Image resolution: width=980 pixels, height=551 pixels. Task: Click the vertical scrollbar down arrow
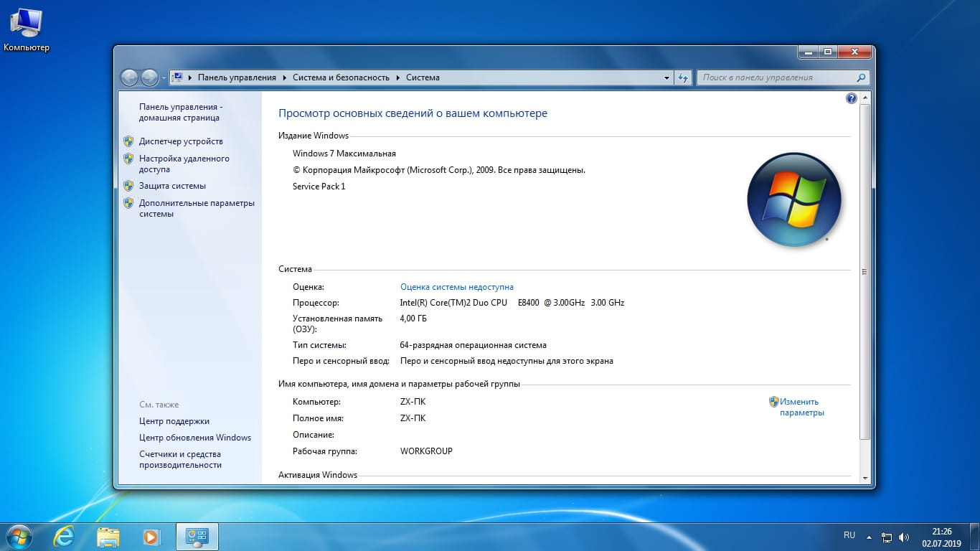(x=864, y=478)
